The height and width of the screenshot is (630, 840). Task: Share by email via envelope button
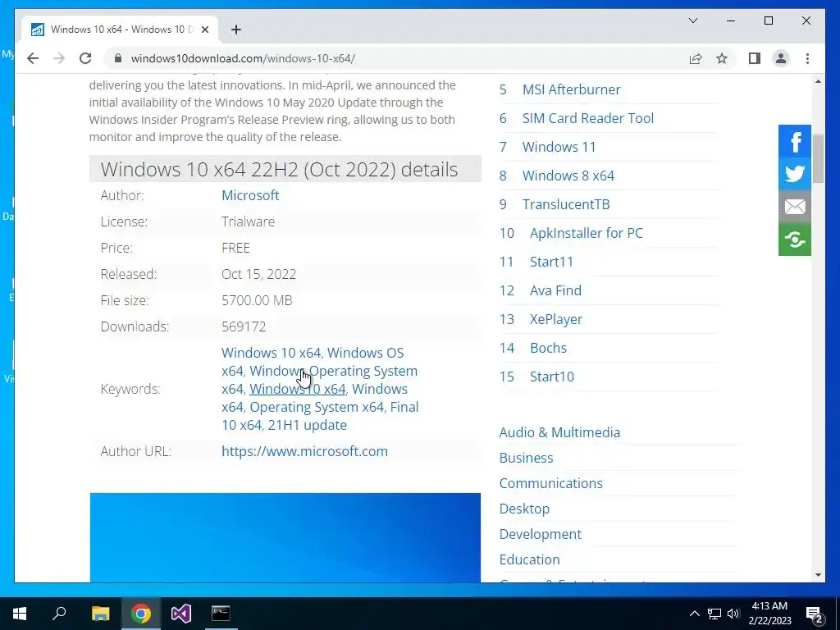[x=795, y=206]
